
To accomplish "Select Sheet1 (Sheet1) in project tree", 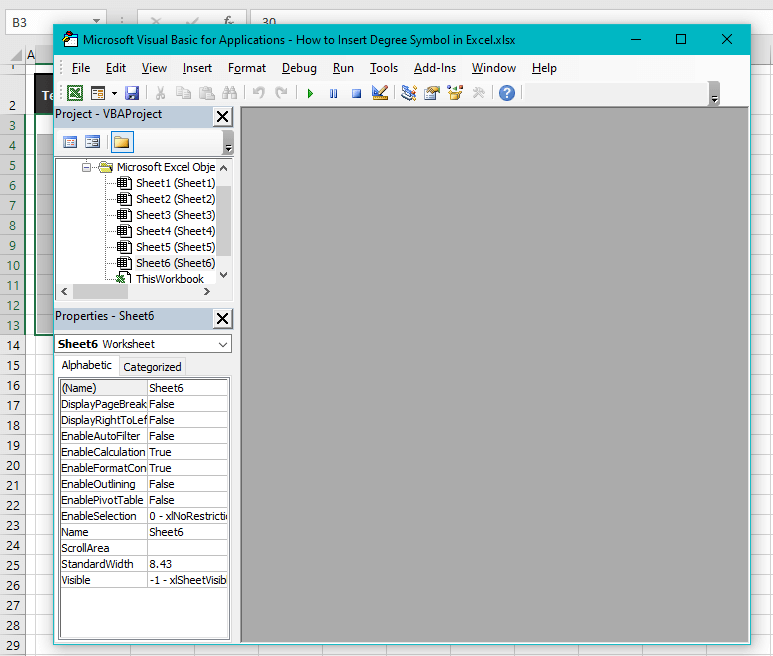I will (176, 183).
